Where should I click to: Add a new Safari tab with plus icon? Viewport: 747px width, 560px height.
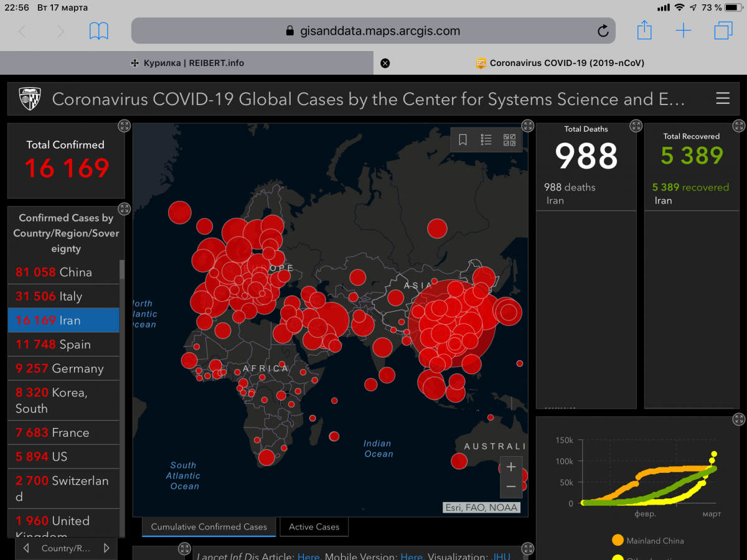click(684, 30)
